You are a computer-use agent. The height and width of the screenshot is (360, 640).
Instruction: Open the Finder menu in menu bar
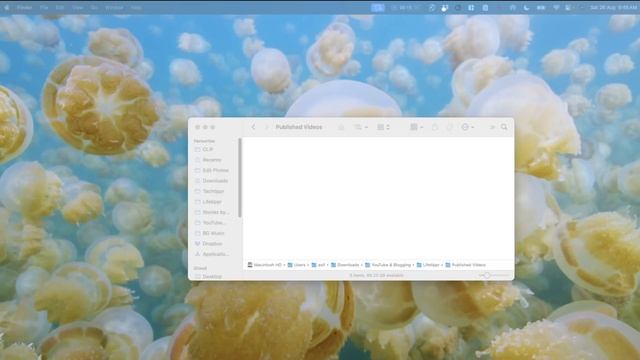pos(24,7)
